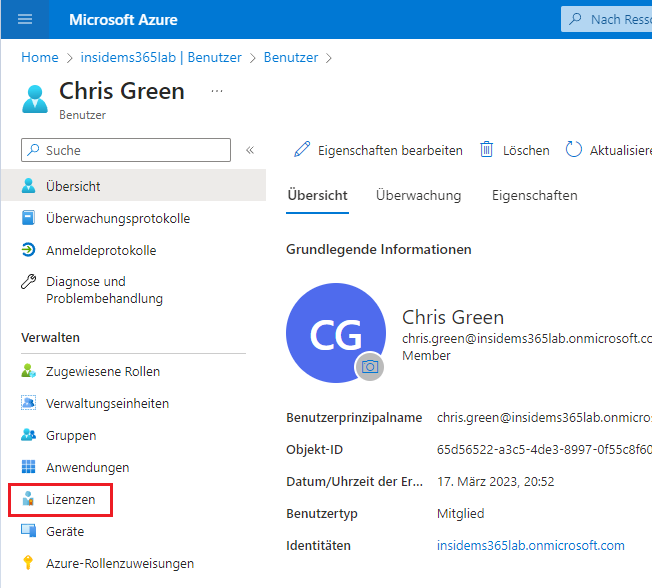Click the trash icon for Löschen

pos(487,150)
